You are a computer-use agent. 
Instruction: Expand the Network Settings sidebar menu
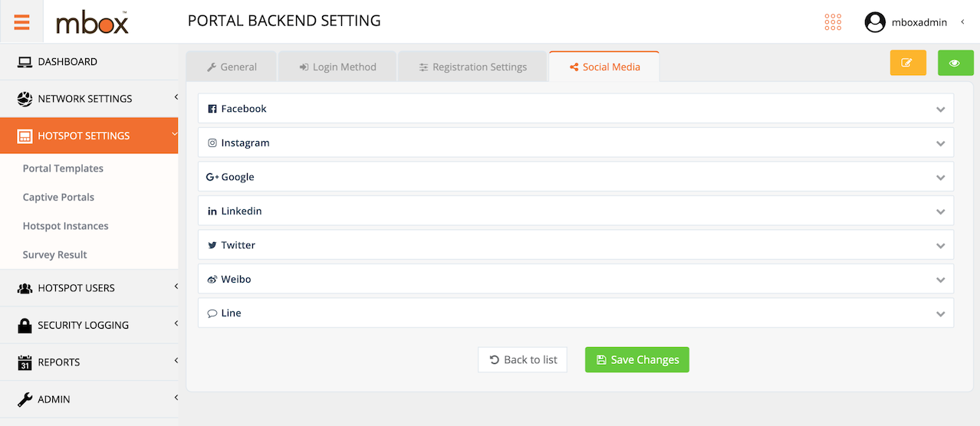point(89,99)
